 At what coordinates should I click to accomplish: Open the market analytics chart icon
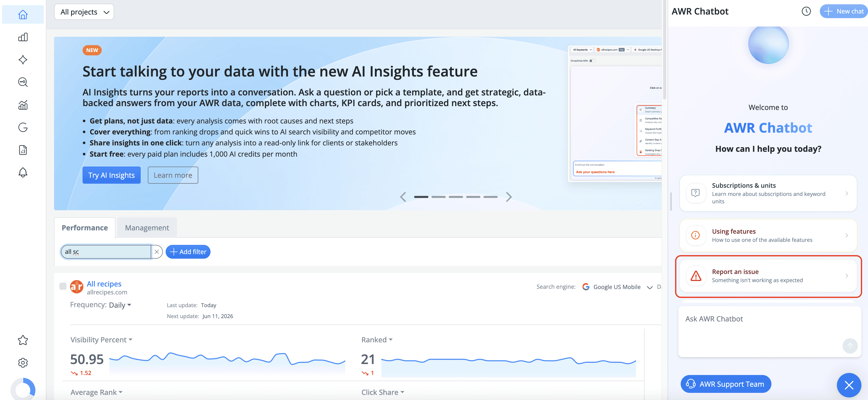point(23,105)
